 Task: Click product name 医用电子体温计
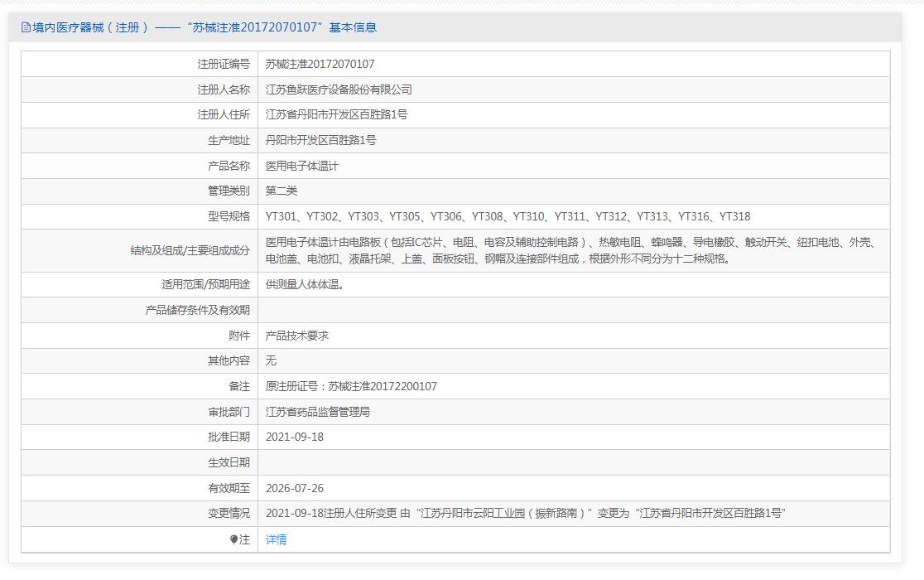pos(302,166)
